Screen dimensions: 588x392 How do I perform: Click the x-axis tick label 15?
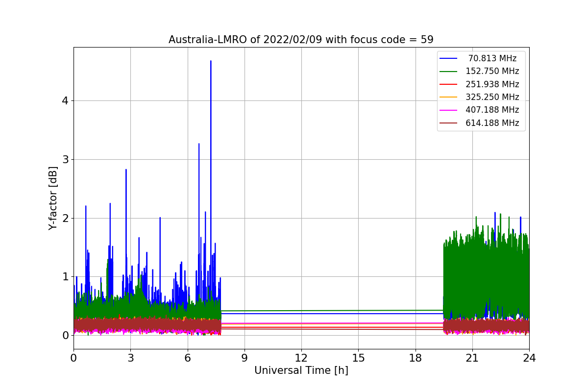tap(358, 358)
